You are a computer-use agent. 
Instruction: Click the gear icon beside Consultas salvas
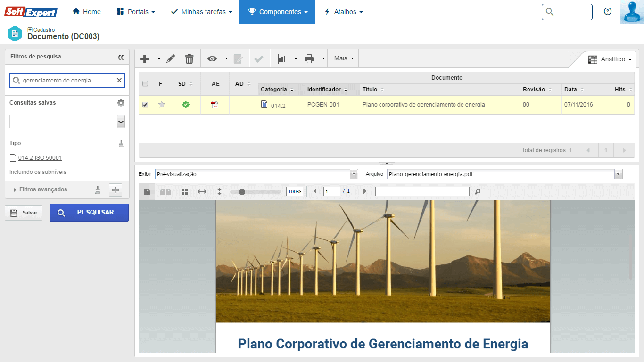121,103
